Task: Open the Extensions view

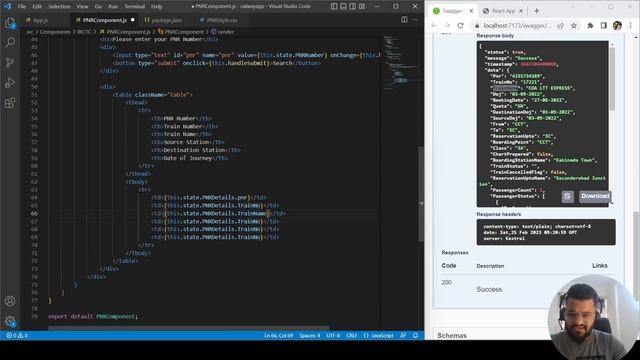Action: click(10, 102)
